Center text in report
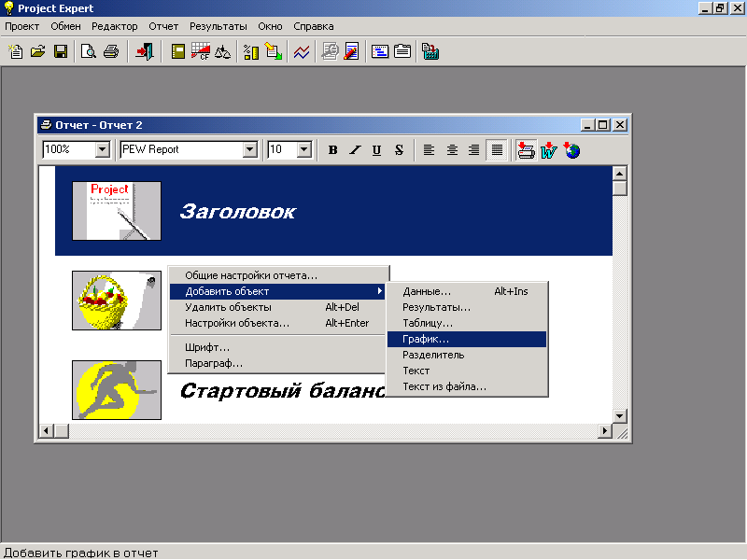 (x=452, y=150)
